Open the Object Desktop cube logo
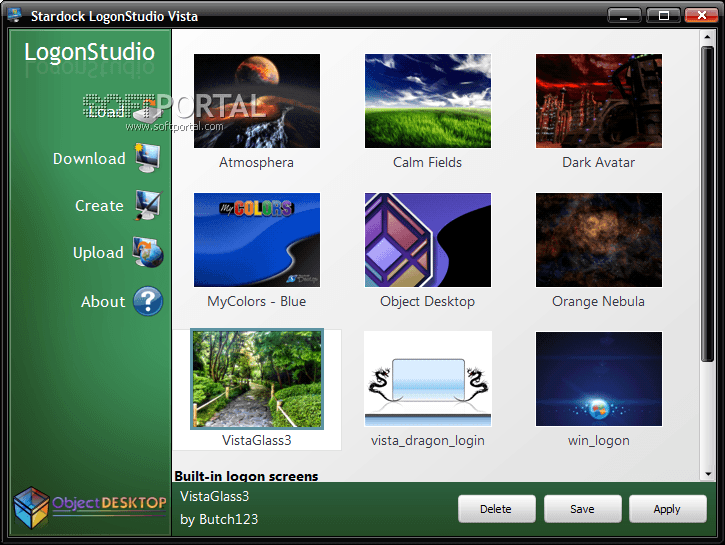Screen dimensions: 725x545 click(31, 508)
